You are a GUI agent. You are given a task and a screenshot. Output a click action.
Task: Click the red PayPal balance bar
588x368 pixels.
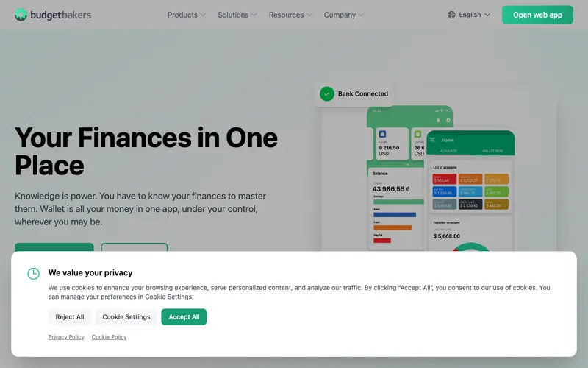click(x=381, y=241)
